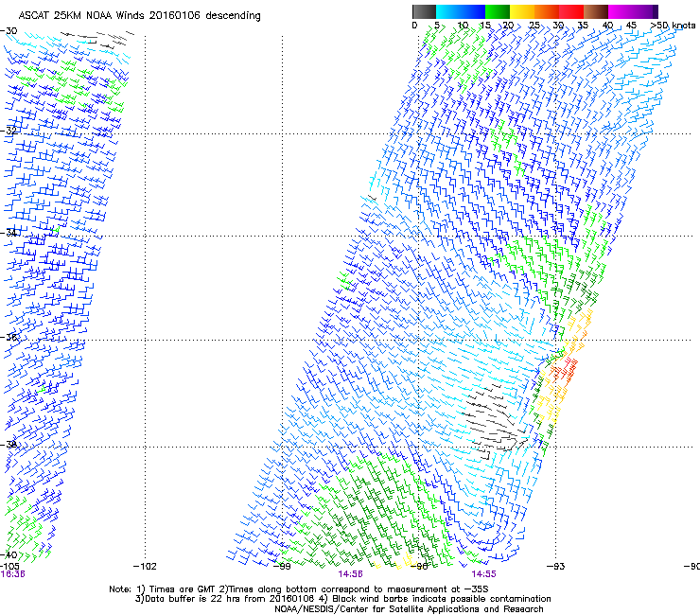Click the brown 35-40 knots legend segment
The image size is (700, 615).
coord(596,11)
